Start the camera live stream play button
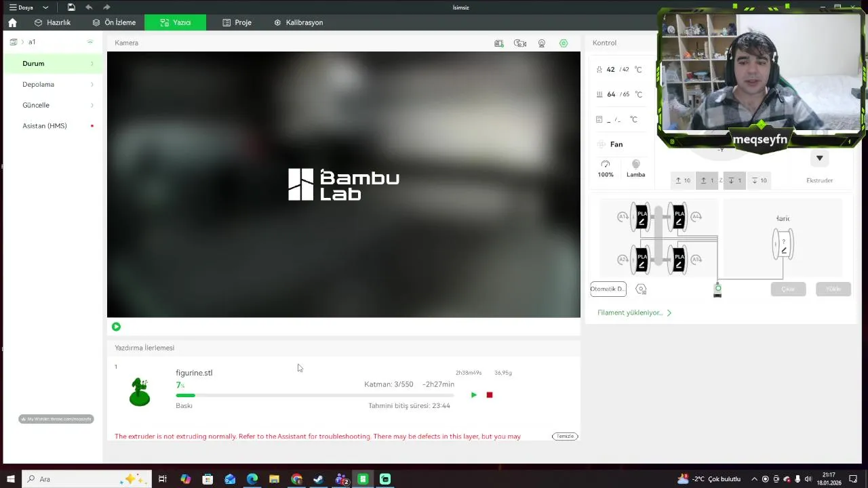Image resolution: width=868 pixels, height=488 pixels. pyautogui.click(x=116, y=327)
